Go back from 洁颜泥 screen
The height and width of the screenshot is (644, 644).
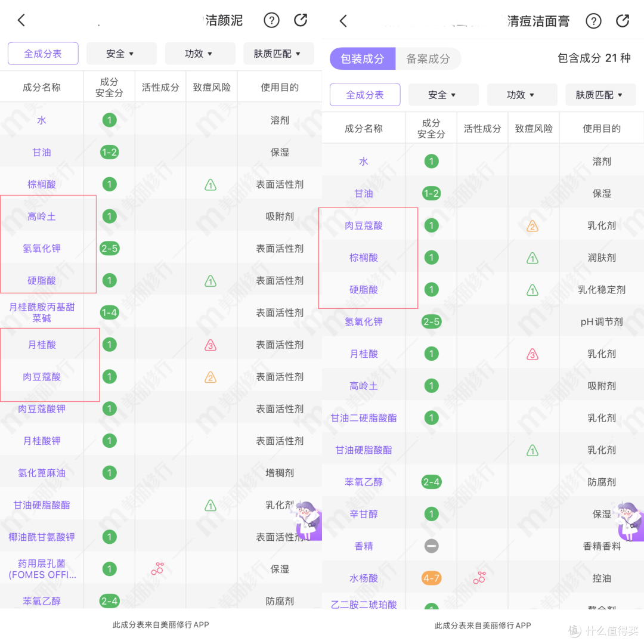(21, 20)
